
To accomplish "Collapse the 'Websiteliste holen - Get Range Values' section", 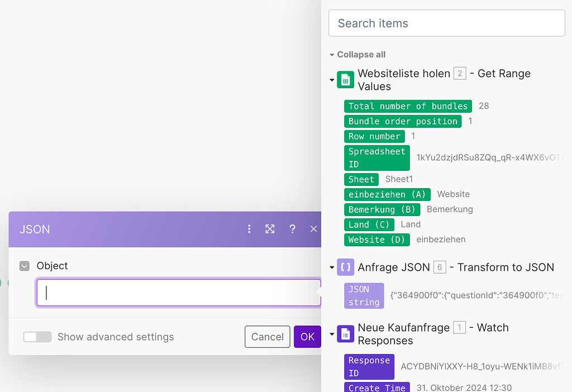I will [x=332, y=79].
